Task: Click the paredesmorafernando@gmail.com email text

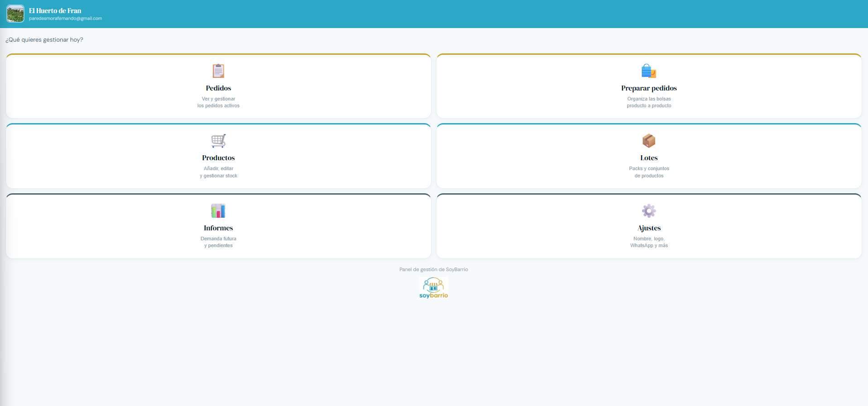Action: (x=66, y=19)
